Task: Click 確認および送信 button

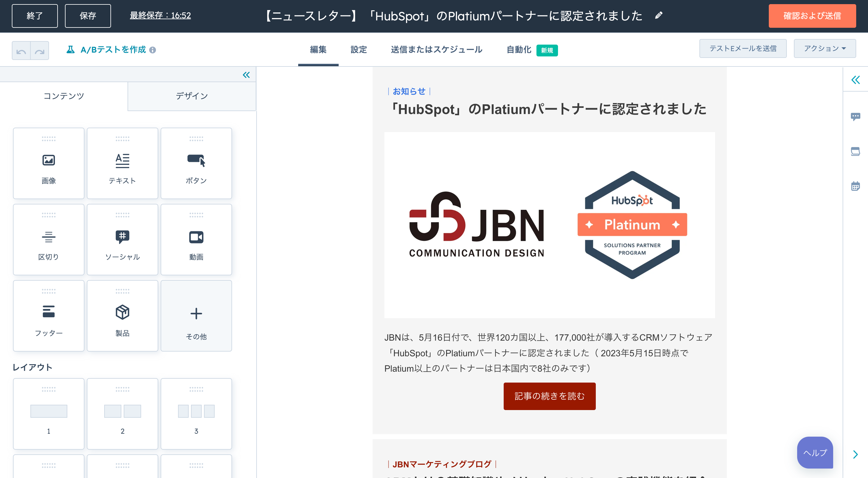Action: pos(812,16)
